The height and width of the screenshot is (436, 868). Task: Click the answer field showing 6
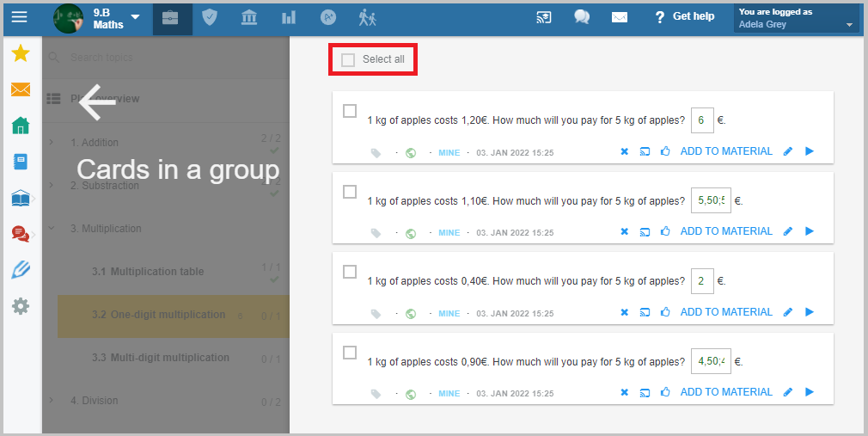point(702,120)
